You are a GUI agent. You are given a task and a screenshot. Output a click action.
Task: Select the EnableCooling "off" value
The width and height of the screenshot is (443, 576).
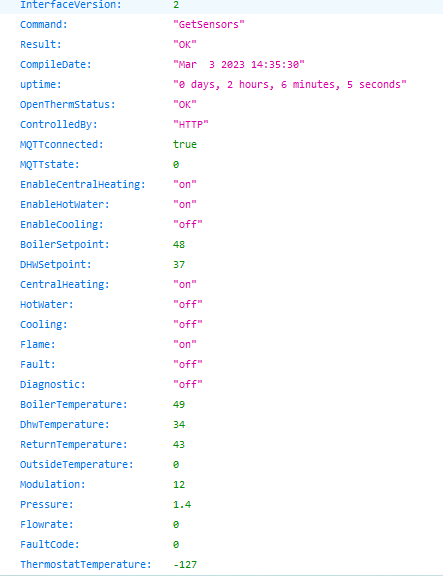pyautogui.click(x=188, y=224)
